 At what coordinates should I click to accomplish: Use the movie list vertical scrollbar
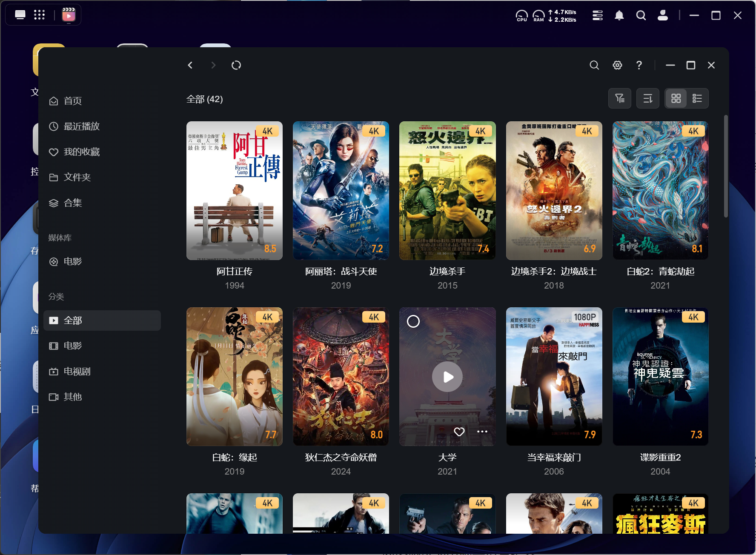726,166
